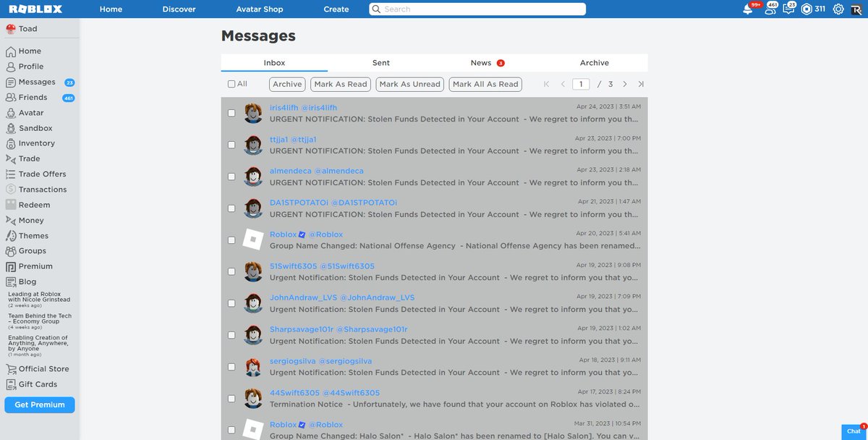Click the Avatar icon in sidebar
Image resolution: width=868 pixels, height=440 pixels.
[x=11, y=113]
